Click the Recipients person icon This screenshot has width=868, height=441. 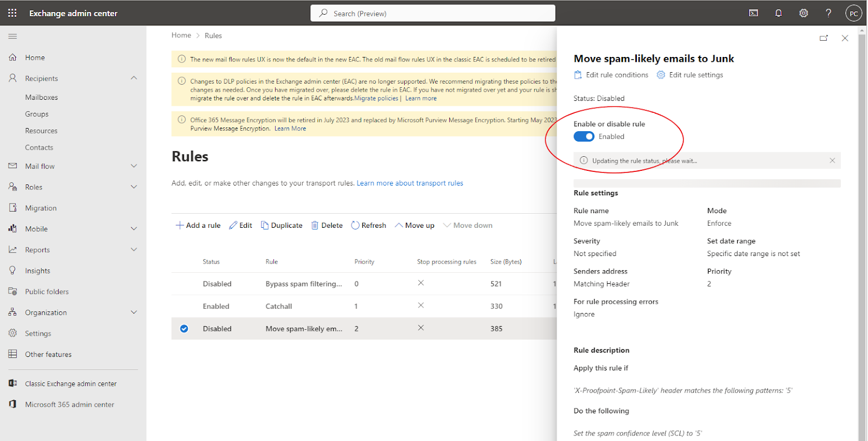click(12, 78)
